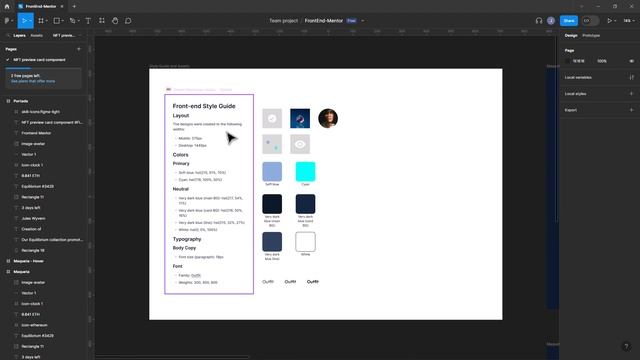Open the NFT preview page selector dropdown
640x360 pixels.
point(66,36)
